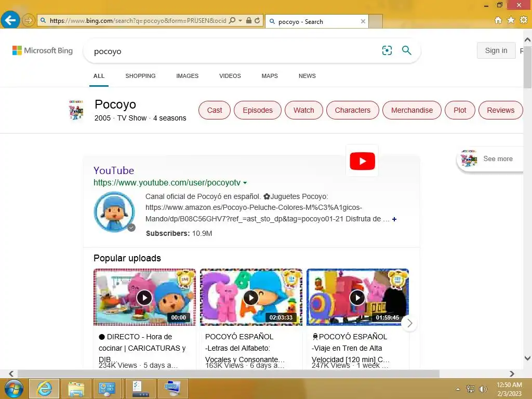
Task: Click the Merchandise pill button
Action: [412, 110]
